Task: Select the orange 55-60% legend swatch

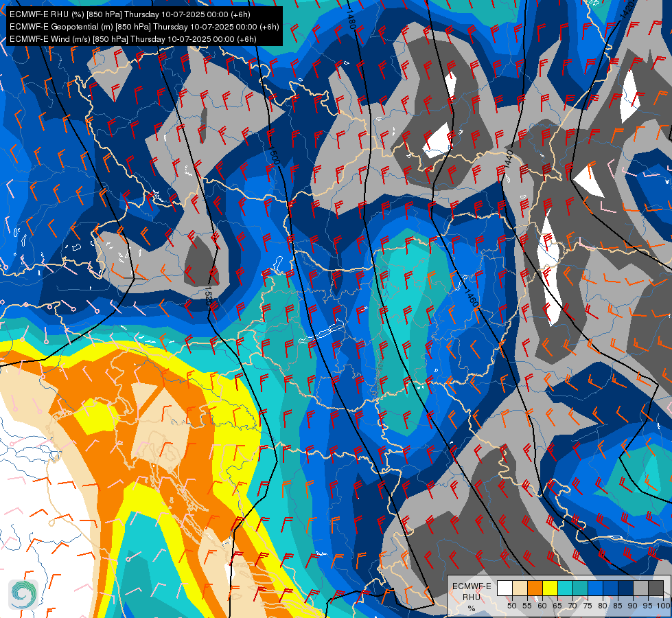Action: tap(535, 588)
